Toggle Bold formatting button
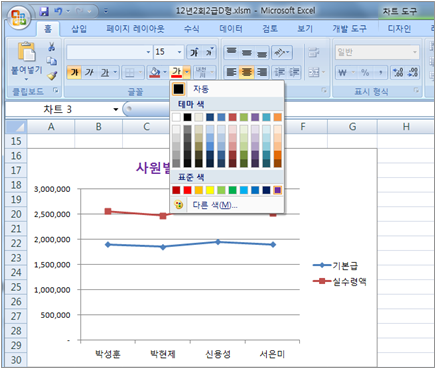 74,72
